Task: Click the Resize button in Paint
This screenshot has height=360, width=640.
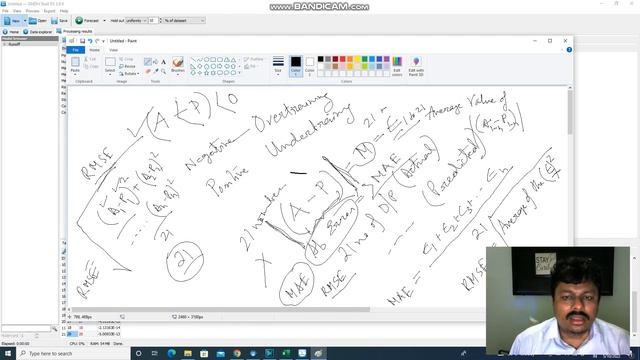Action: coord(127,66)
